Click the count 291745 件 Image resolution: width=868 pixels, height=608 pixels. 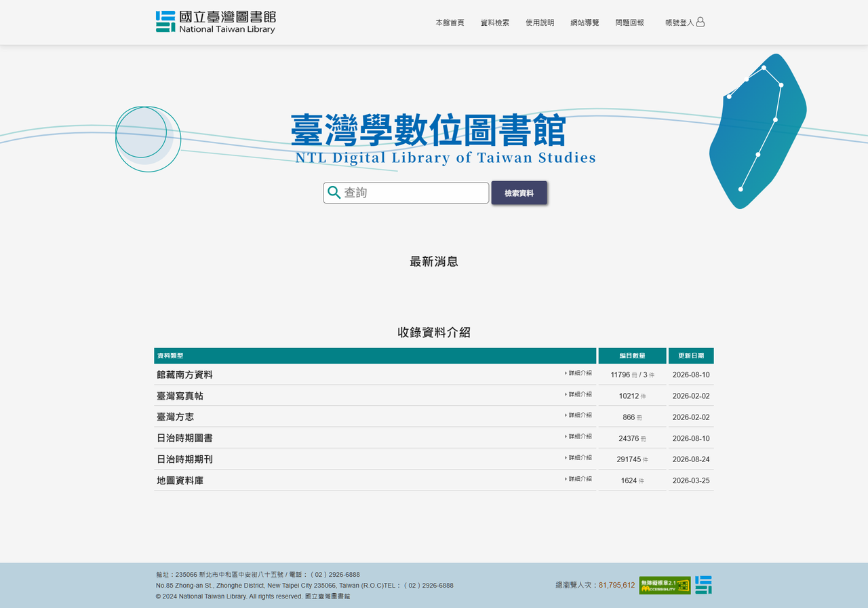point(633,459)
